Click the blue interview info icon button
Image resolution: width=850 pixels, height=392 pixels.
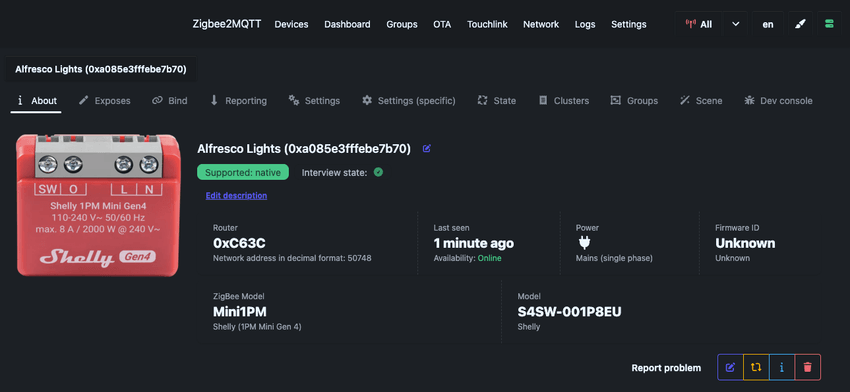pyautogui.click(x=782, y=367)
